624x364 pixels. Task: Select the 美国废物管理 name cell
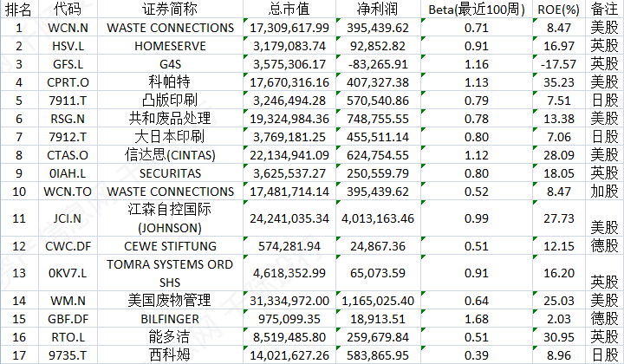171,301
